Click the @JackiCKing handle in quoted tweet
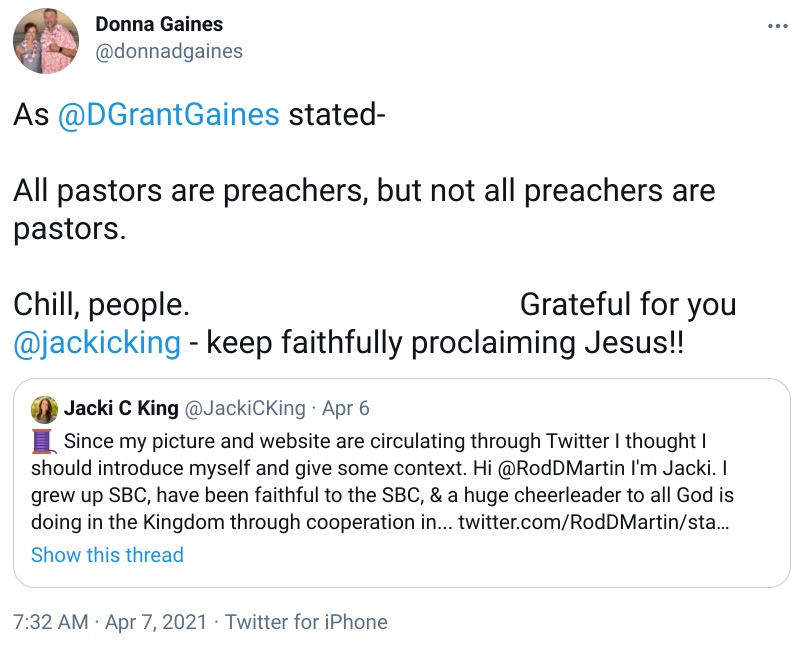This screenshot has width=811, height=654. pos(246,408)
